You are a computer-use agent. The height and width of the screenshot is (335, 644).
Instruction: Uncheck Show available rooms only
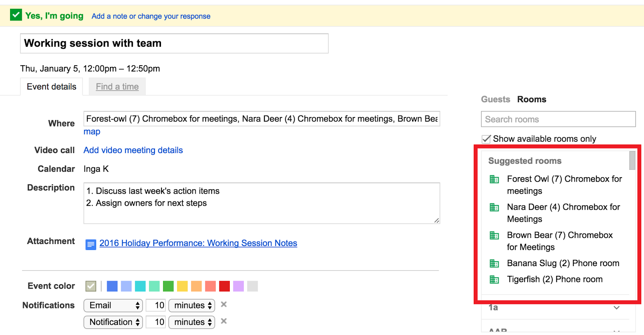pyautogui.click(x=486, y=139)
